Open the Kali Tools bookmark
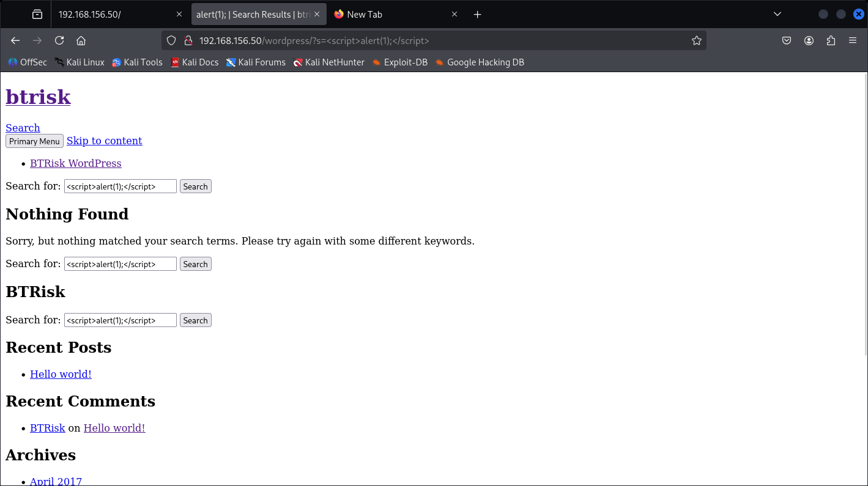868x486 pixels. click(x=138, y=62)
